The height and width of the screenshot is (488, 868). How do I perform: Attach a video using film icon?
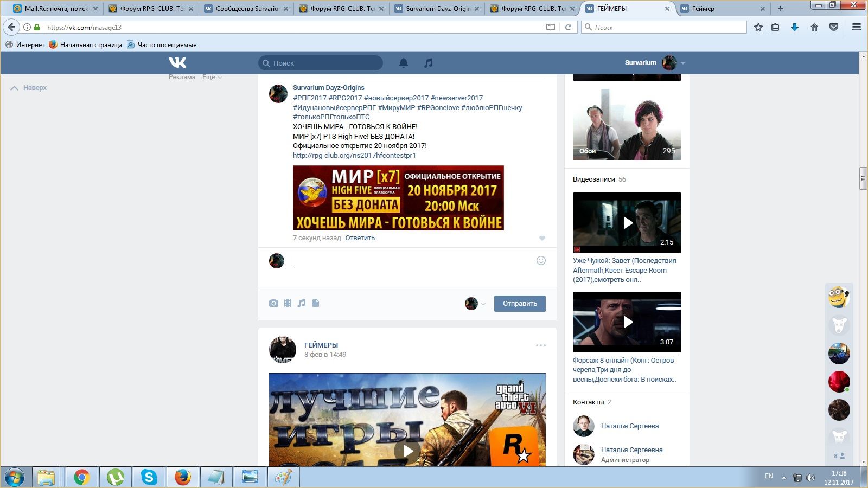coord(288,303)
